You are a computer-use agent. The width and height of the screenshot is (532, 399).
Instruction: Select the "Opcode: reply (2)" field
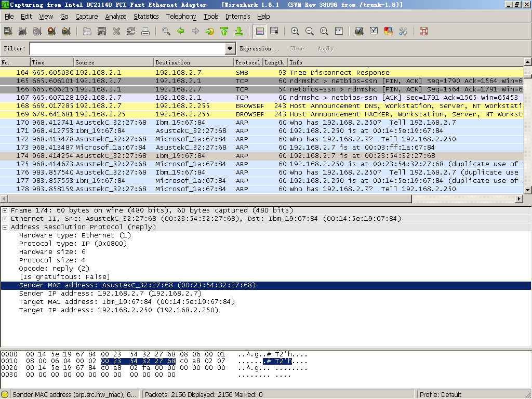tap(54, 269)
